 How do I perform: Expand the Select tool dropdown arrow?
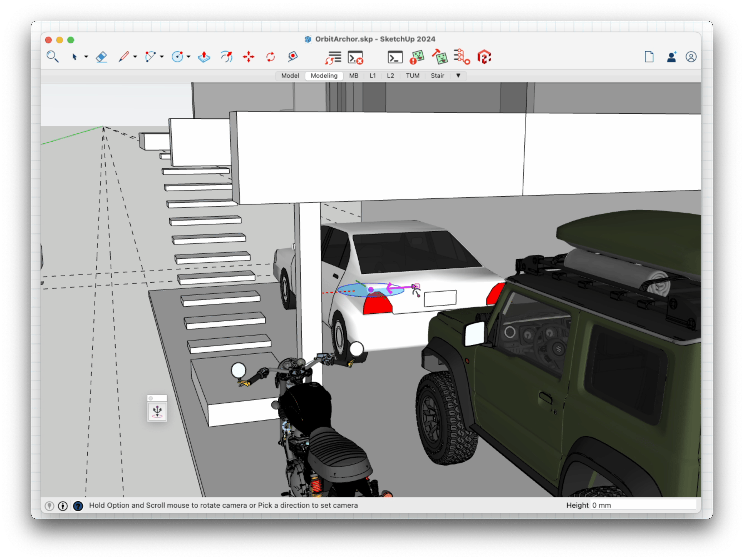[86, 57]
